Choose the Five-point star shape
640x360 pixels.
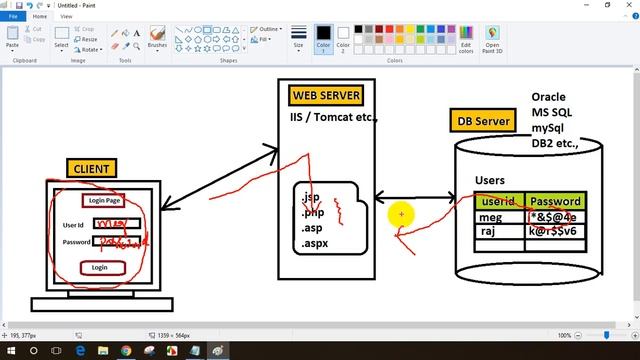coord(198,49)
